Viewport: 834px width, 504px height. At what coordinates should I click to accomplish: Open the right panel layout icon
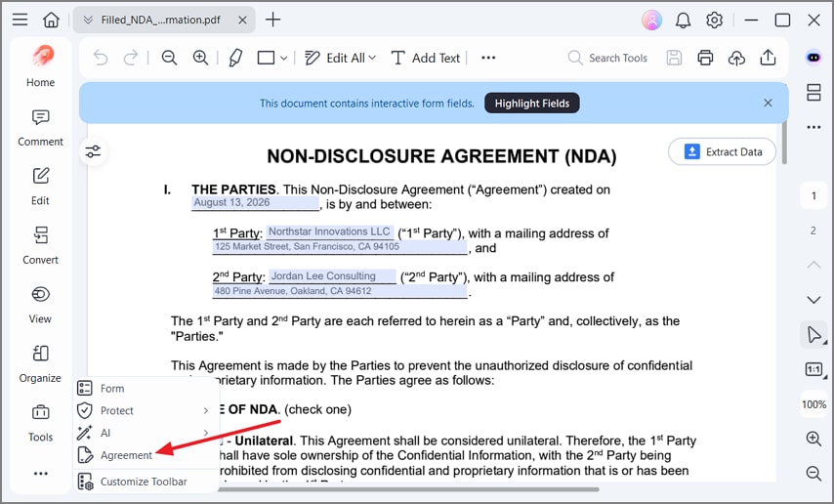click(813, 92)
